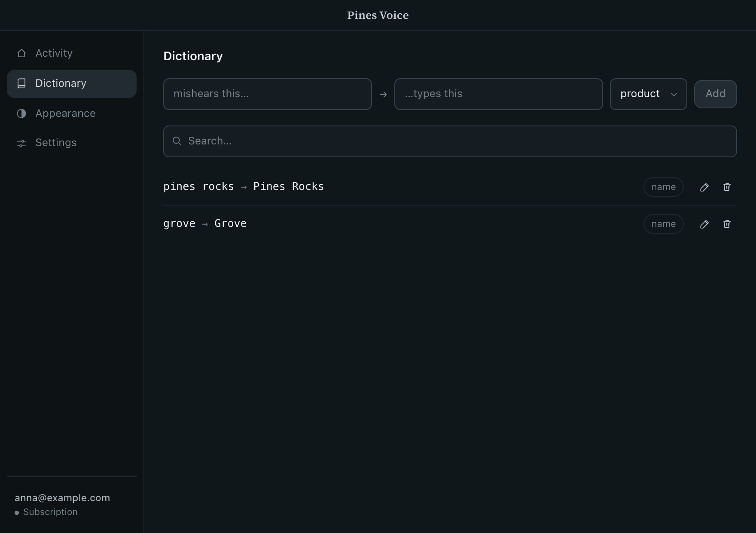
Task: Open the Subscription link
Action: [x=50, y=512]
